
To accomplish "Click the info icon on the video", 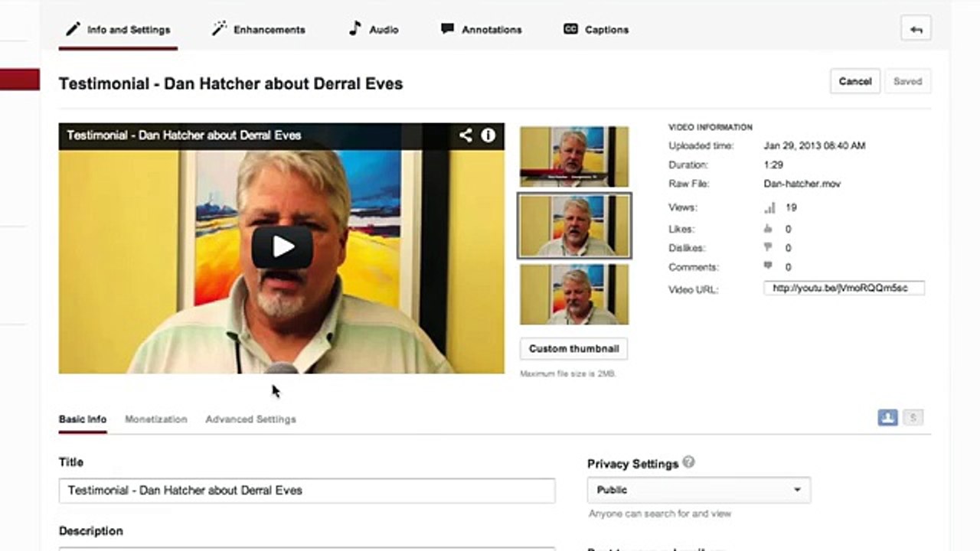I will point(488,135).
